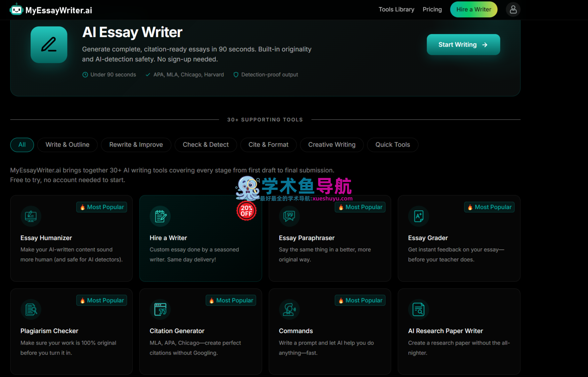This screenshot has width=588, height=377.
Task: Click the AI Essay Writer pencil icon
Action: pyautogui.click(x=49, y=45)
